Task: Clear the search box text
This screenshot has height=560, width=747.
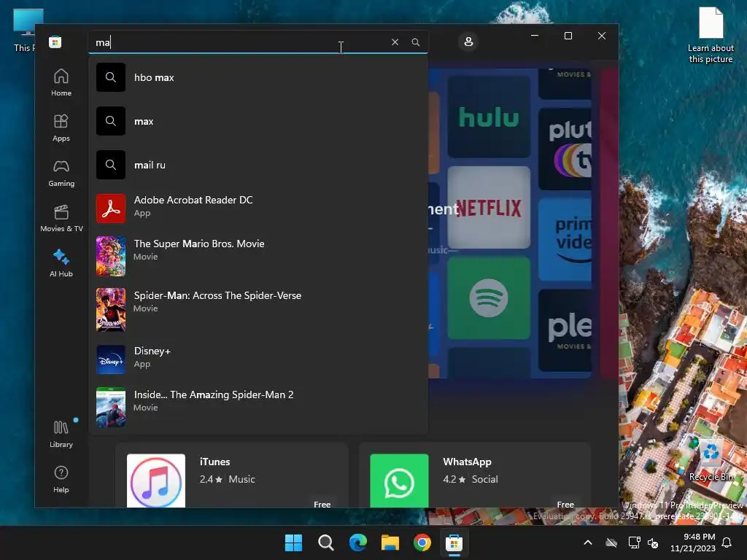Action: coord(395,42)
